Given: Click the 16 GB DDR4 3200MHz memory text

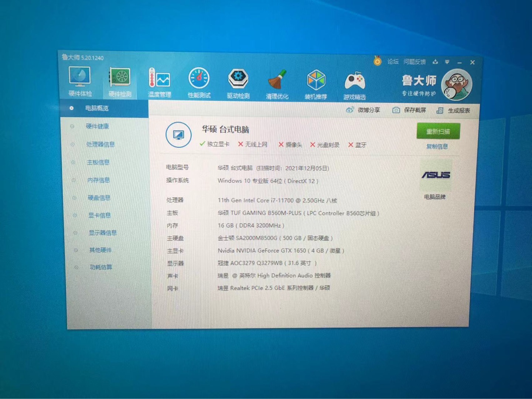Looking at the screenshot, I should (251, 225).
